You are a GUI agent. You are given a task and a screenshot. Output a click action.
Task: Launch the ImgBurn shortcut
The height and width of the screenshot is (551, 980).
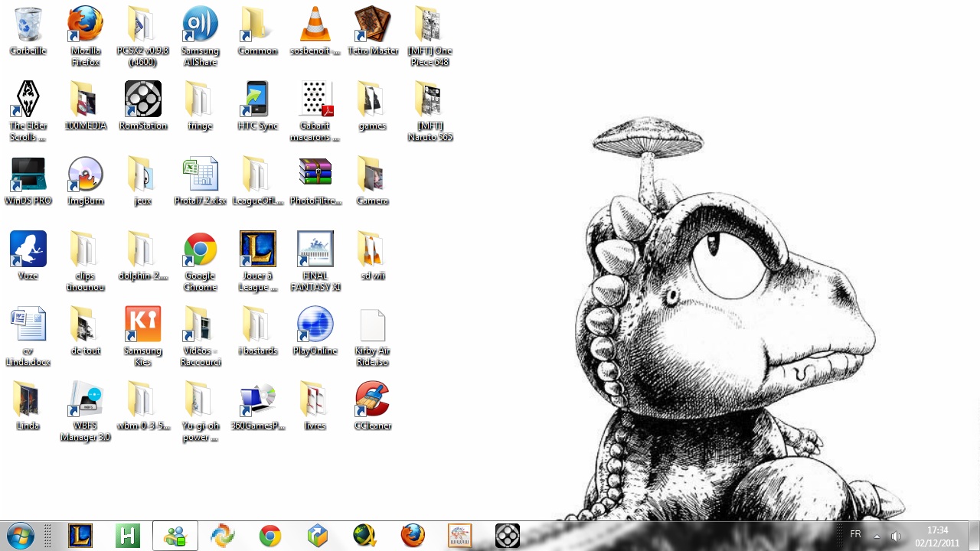click(x=86, y=181)
